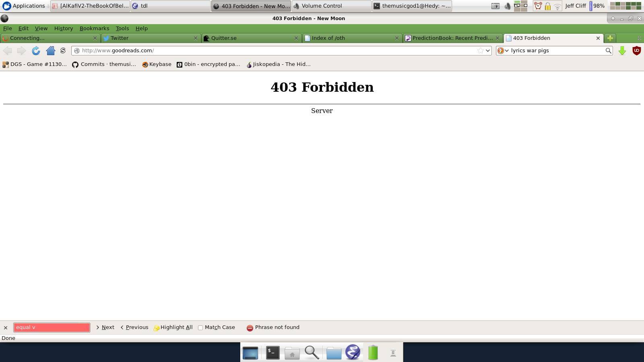Open the URL history dropdown arrow

[488, 50]
